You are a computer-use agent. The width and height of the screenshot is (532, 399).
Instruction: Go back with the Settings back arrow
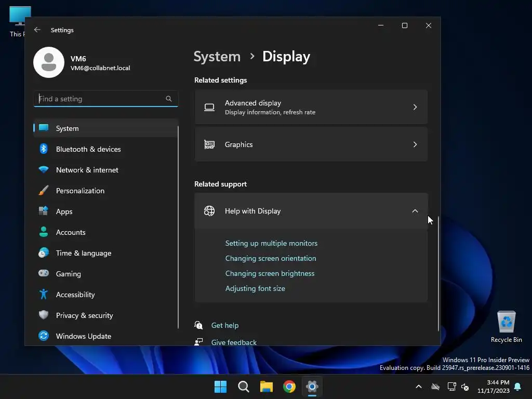tap(37, 30)
